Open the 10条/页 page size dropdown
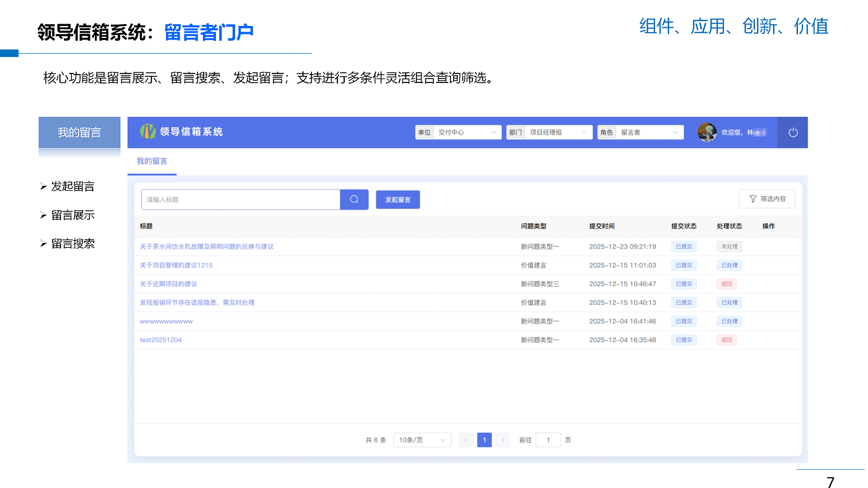 click(422, 439)
